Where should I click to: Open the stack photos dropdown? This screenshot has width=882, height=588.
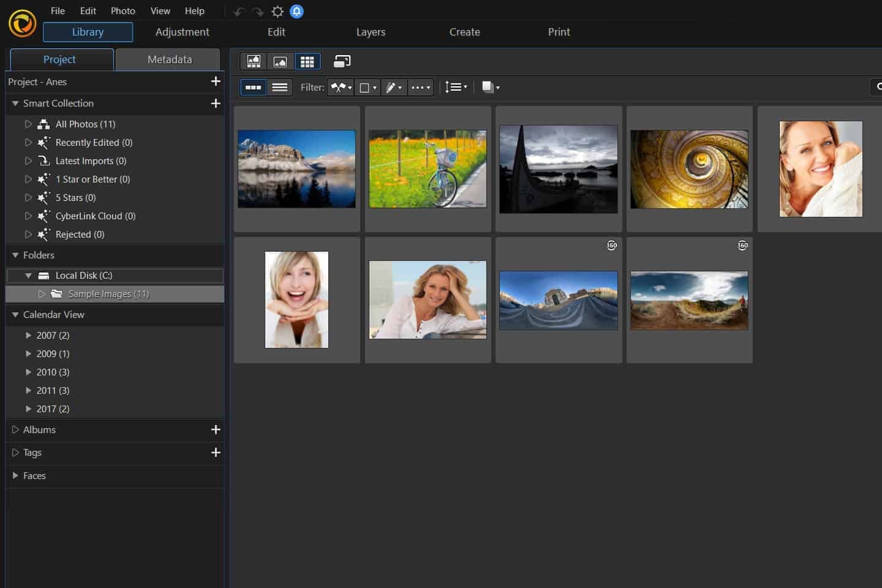coord(491,88)
